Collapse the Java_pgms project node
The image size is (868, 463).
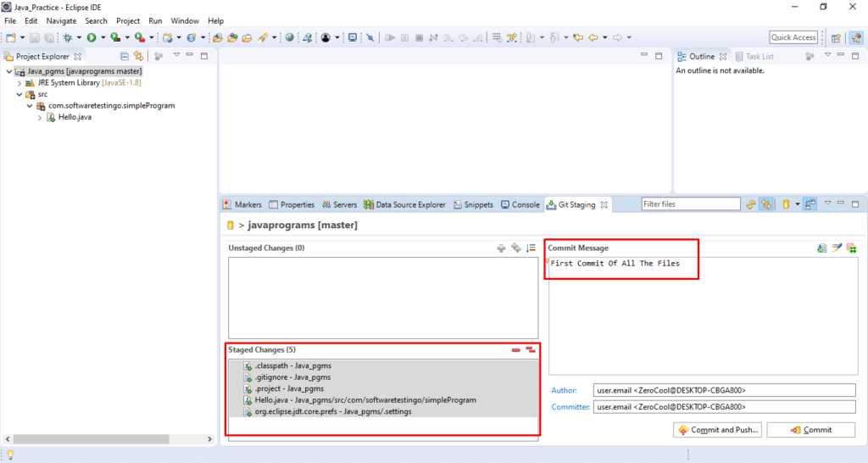click(x=9, y=71)
